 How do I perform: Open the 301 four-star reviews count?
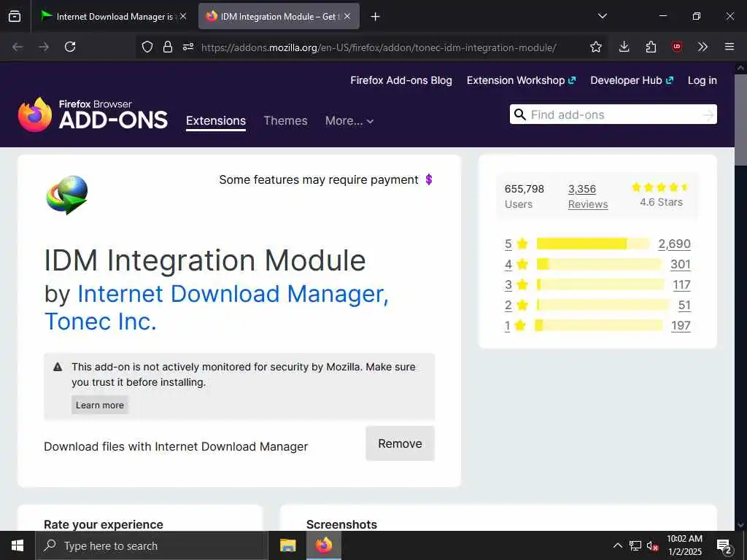point(681,264)
